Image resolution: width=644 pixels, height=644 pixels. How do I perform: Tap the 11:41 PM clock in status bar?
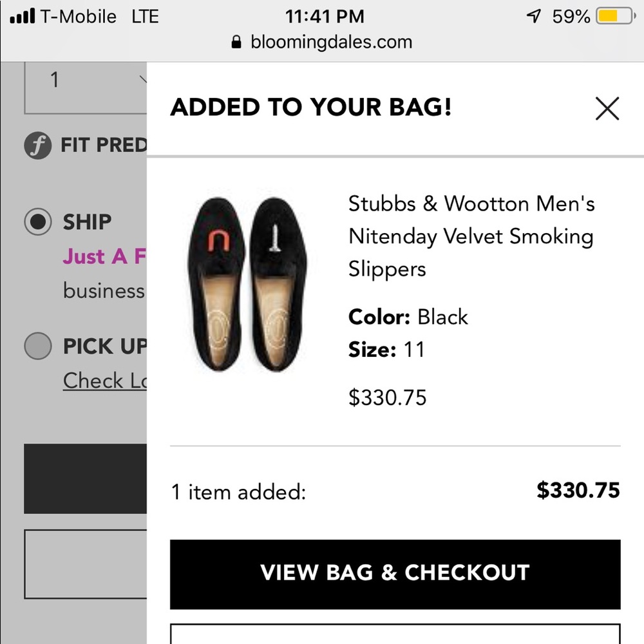coord(324,17)
